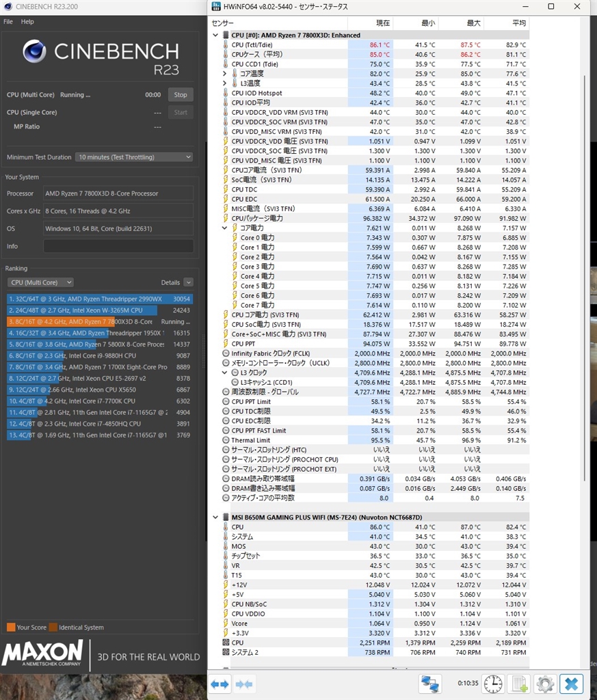Open HWiNFO settings via the gear icon

click(x=544, y=684)
